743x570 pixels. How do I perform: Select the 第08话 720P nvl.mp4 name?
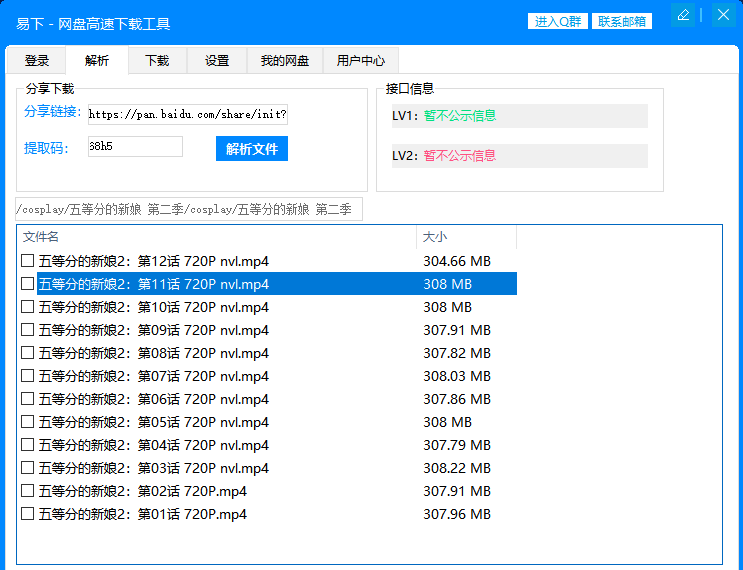click(x=154, y=353)
